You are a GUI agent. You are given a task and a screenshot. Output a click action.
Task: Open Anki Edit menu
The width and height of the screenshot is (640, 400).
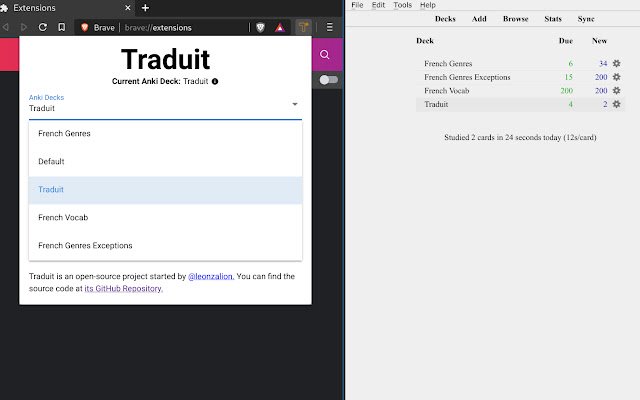click(x=378, y=5)
